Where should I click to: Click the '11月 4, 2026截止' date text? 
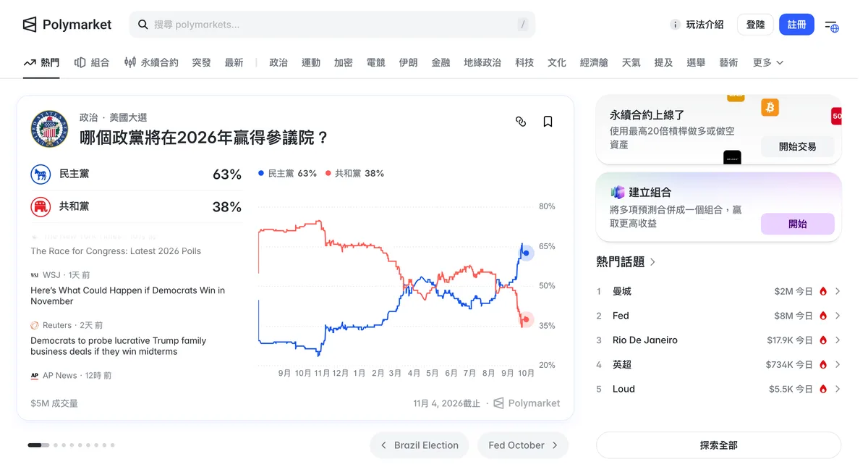click(x=446, y=403)
